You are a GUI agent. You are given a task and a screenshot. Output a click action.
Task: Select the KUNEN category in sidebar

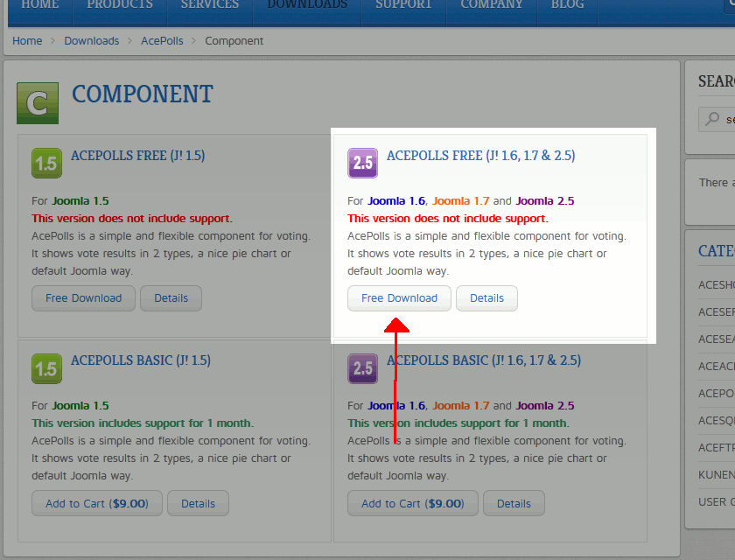717,475
